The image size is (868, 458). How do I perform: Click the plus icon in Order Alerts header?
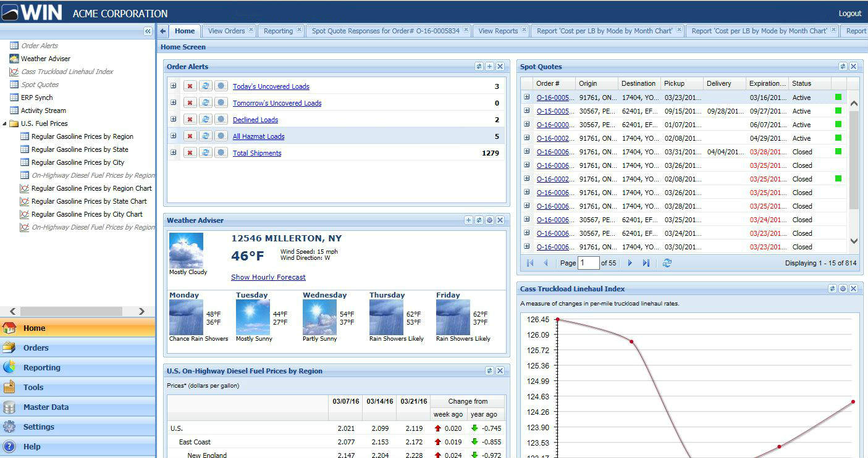coord(489,67)
